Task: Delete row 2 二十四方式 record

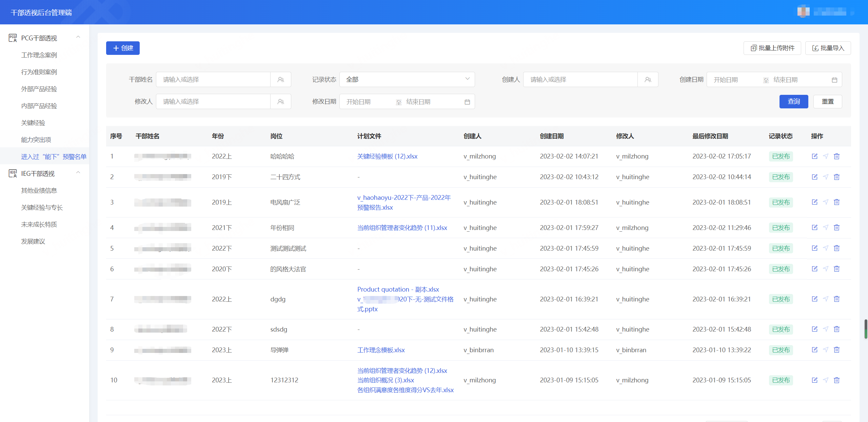Action: (x=837, y=177)
